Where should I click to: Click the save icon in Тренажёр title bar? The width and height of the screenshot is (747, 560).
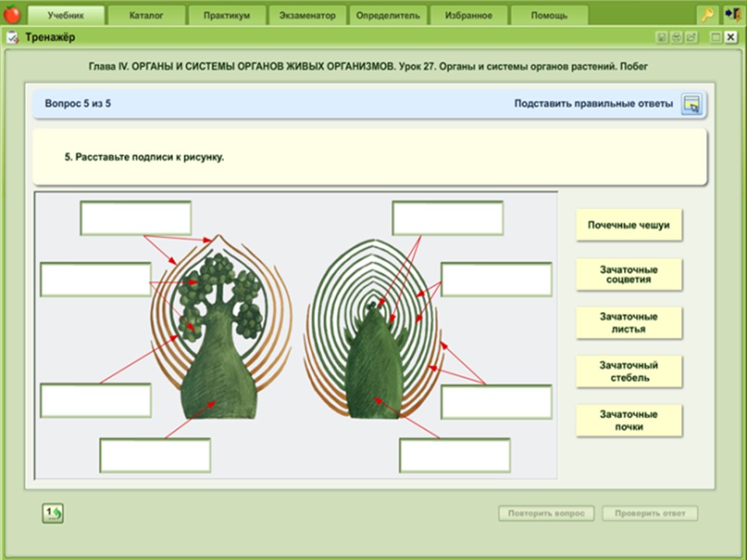661,37
